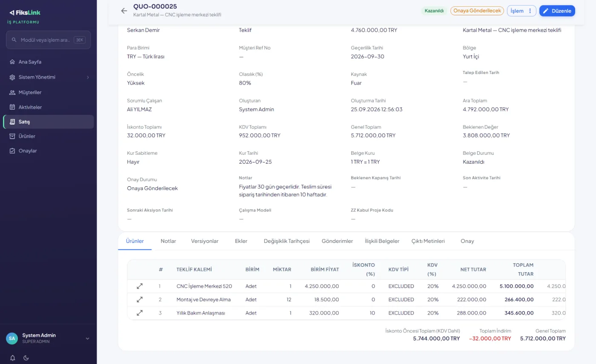Screen dimensions: 596x364
Task: Open the System Admin user menu chevron
Action: pyautogui.click(x=88, y=338)
